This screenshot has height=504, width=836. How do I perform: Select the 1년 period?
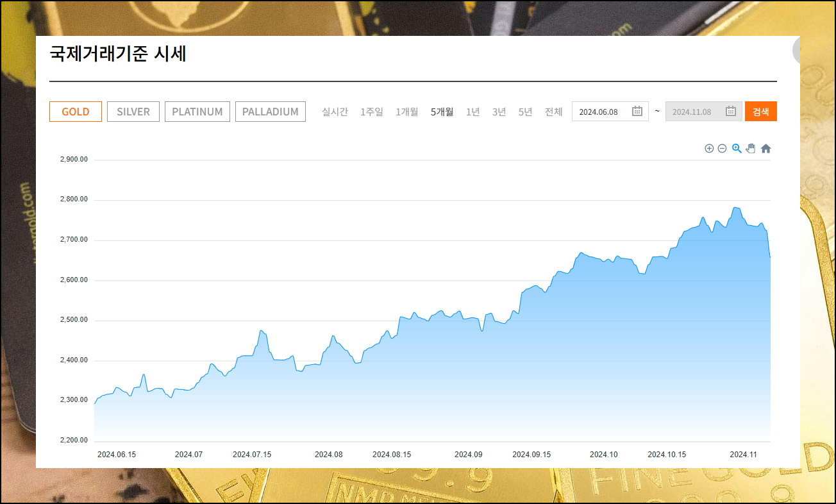tap(473, 112)
